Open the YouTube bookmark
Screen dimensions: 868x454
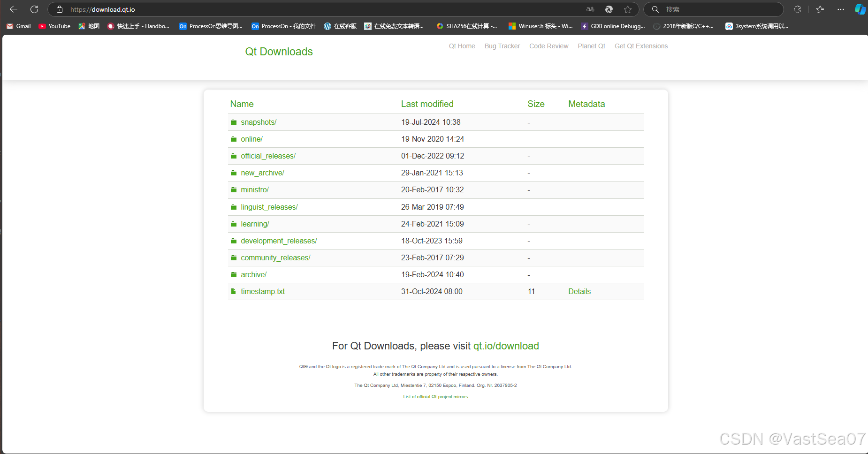(54, 26)
